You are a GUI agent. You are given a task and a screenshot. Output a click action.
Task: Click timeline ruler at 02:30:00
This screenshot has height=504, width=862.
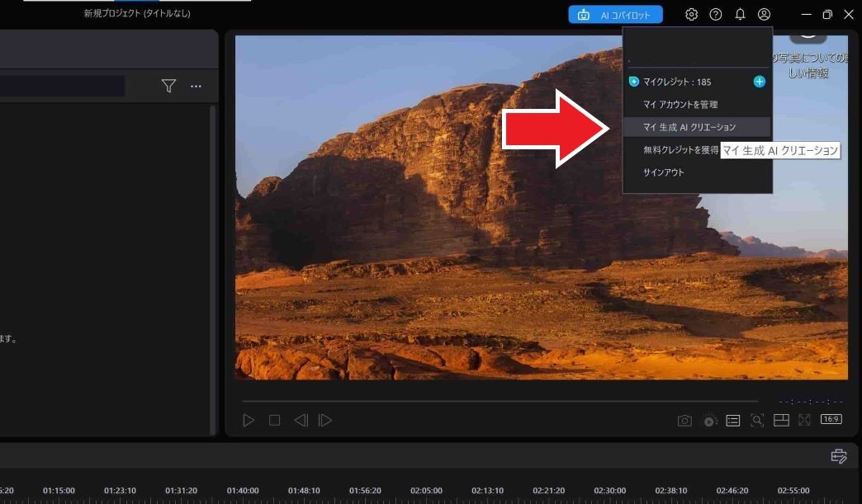(x=609, y=491)
